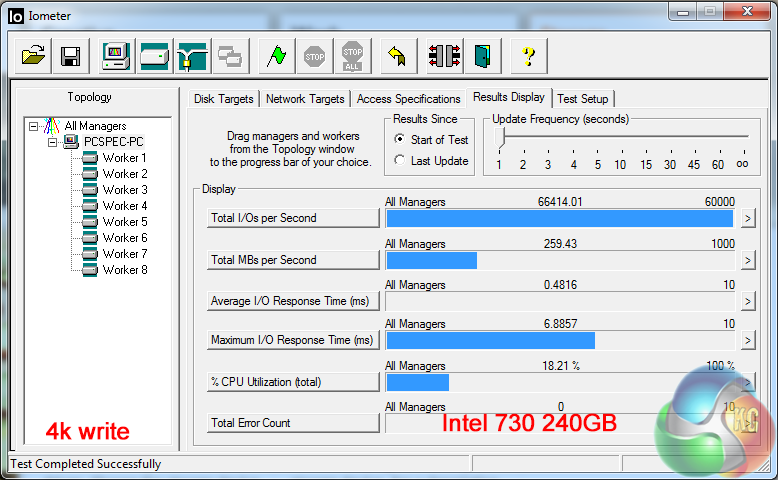Image resolution: width=778 pixels, height=480 pixels.
Task: Click Total Error Count button
Action: [x=293, y=423]
